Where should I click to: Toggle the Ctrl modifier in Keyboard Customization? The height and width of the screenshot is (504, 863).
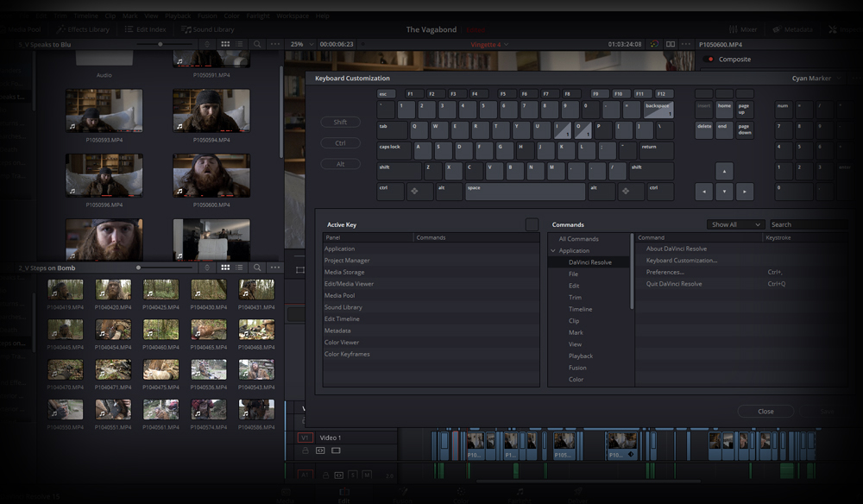click(340, 142)
